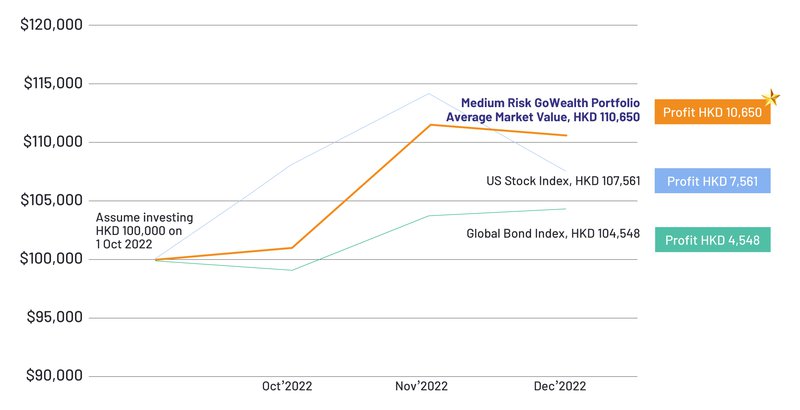The height and width of the screenshot is (410, 800).
Task: Click the Global Bond Index, HKD 104,548 label
Action: [x=553, y=234]
